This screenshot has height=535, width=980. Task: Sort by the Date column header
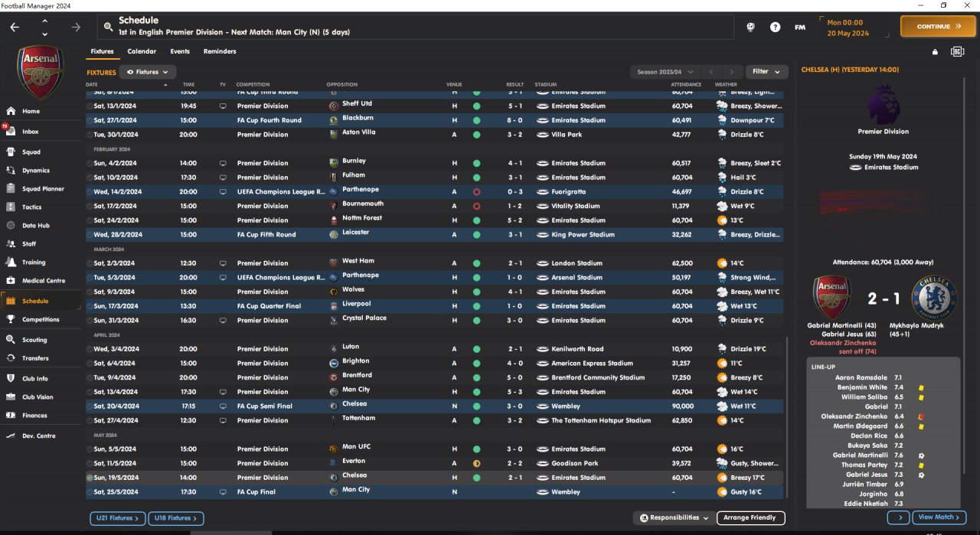(x=92, y=84)
